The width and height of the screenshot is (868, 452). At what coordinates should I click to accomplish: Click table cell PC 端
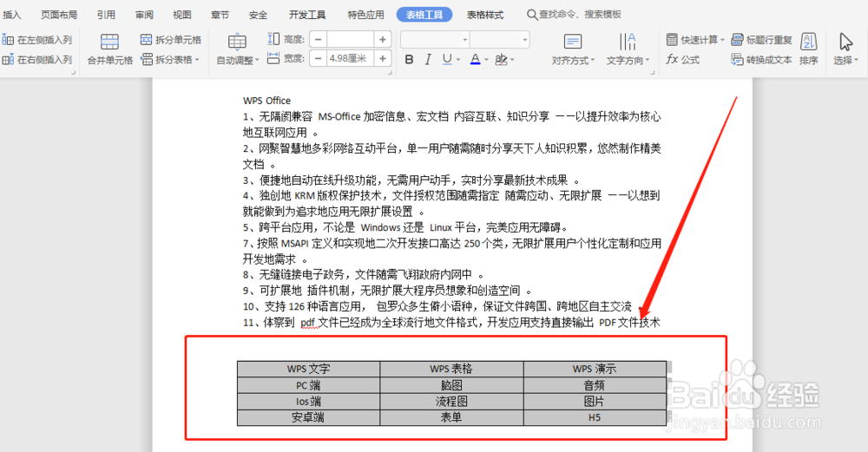308,385
